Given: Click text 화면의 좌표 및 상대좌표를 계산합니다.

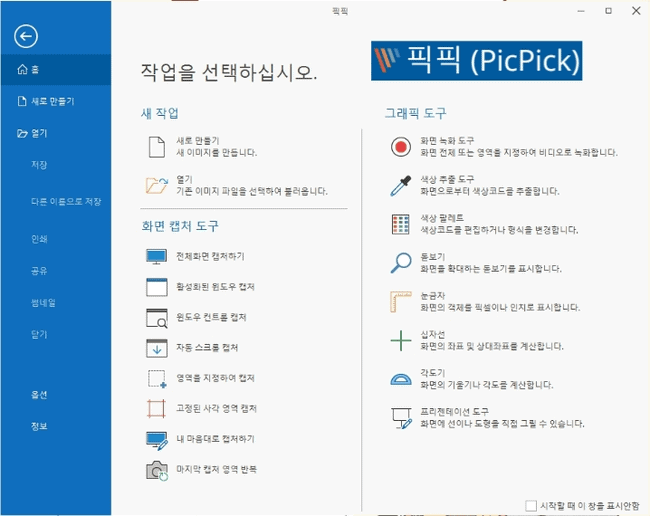Looking at the screenshot, I should point(492,346).
